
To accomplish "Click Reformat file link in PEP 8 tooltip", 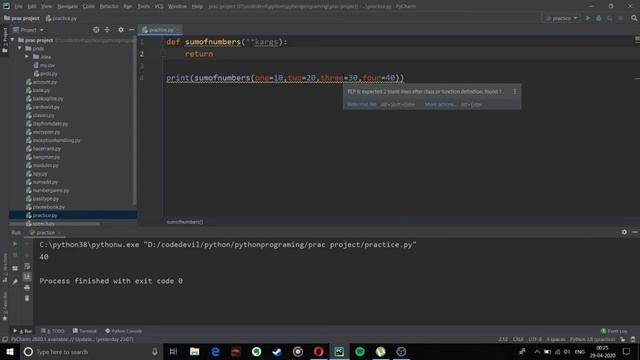I will (362, 104).
